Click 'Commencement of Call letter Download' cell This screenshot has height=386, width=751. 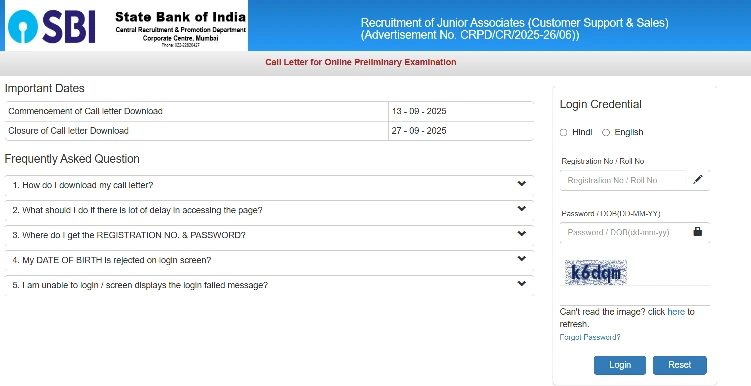coord(196,111)
